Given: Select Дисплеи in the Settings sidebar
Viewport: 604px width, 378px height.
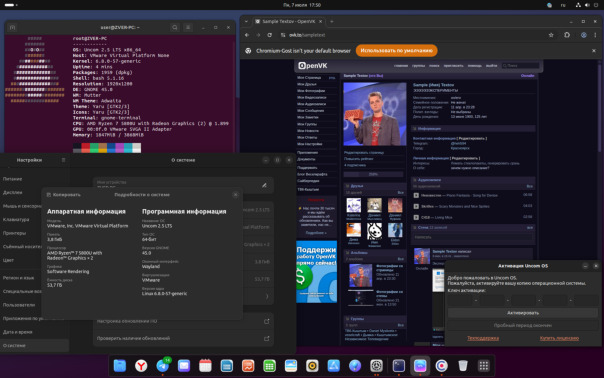Looking at the screenshot, I should [13, 192].
